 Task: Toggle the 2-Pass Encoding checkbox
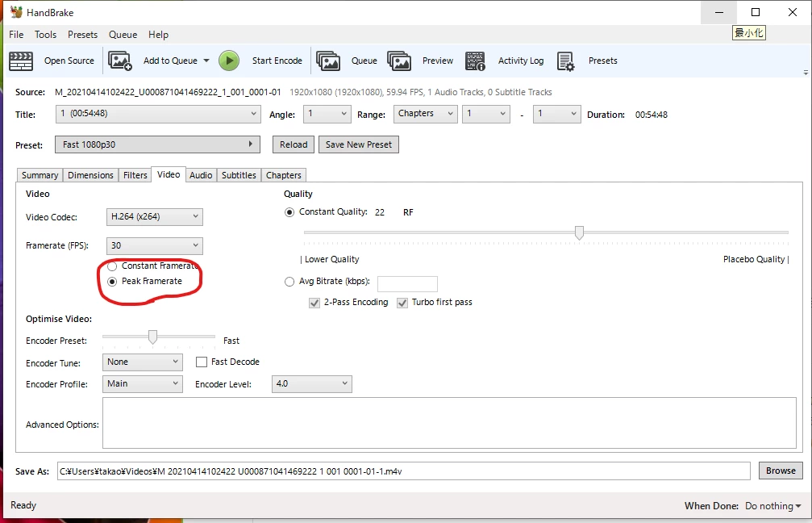pos(314,303)
